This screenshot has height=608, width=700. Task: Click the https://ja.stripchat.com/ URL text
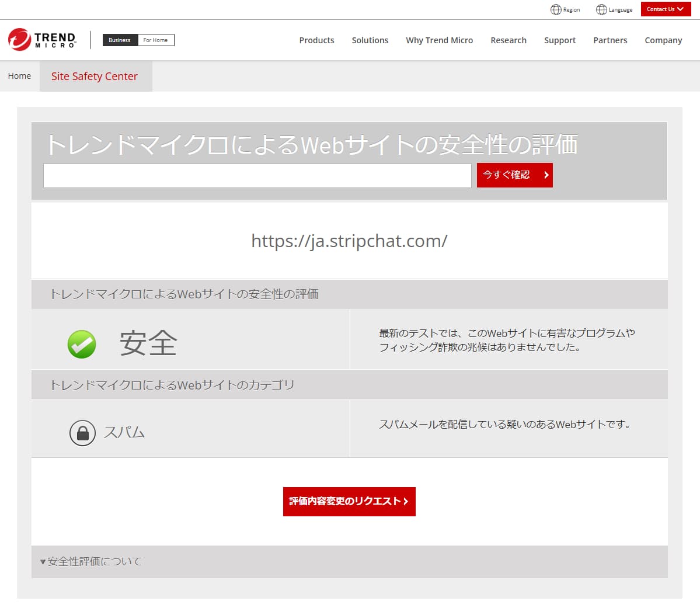coord(349,241)
